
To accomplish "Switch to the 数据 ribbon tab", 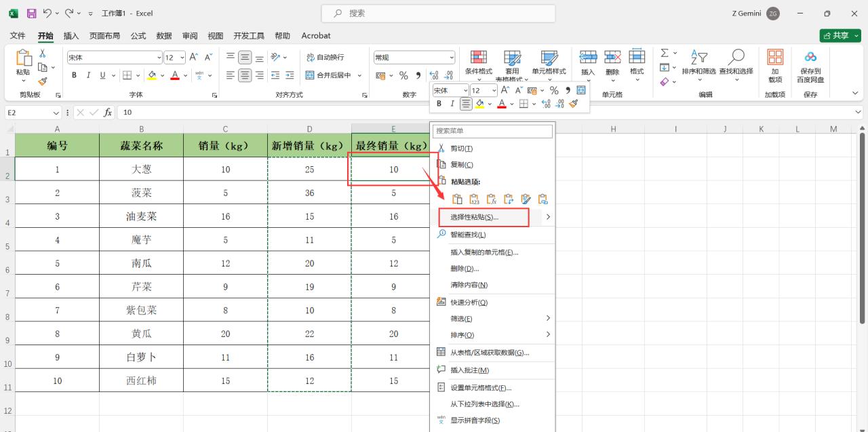I will tap(164, 35).
